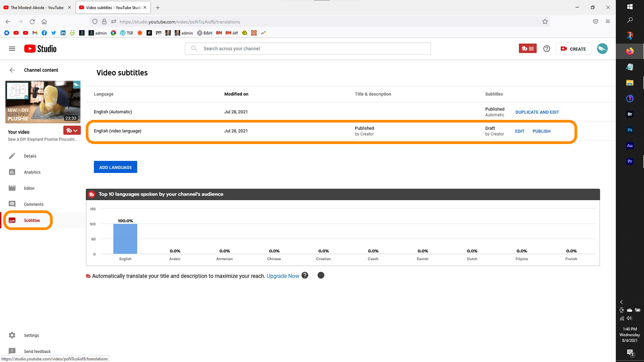Image resolution: width=644 pixels, height=362 pixels.
Task: Click the ADD LANGUAGE button
Action: point(116,167)
